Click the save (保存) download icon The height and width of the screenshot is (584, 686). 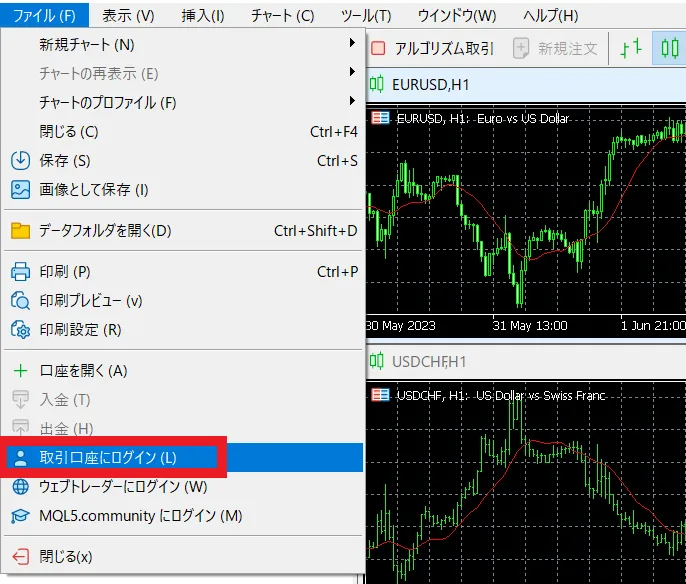coord(20,161)
